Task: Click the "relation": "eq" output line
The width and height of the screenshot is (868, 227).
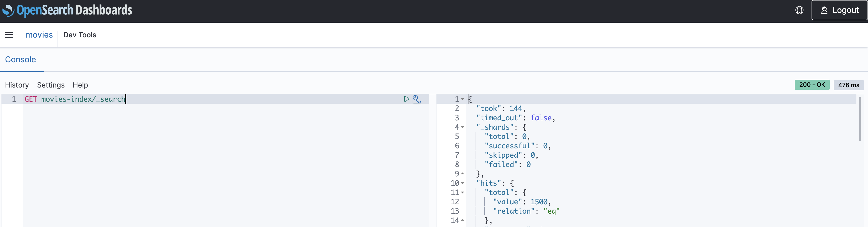Action: tap(526, 211)
